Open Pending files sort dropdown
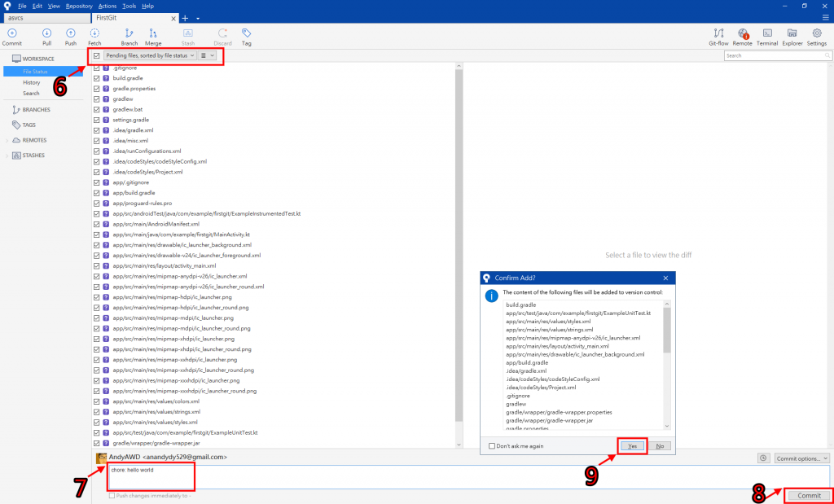Image resolution: width=834 pixels, height=504 pixels. [150, 55]
